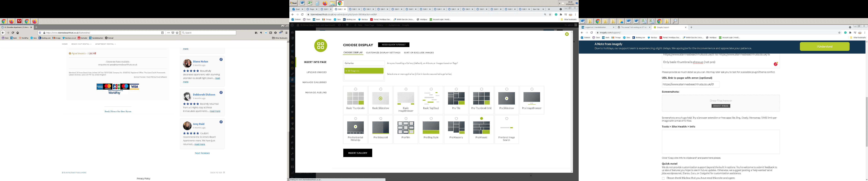The image size is (868, 181).
Task: Select the Basic ImageBrowser radio button
Action: 406,89
